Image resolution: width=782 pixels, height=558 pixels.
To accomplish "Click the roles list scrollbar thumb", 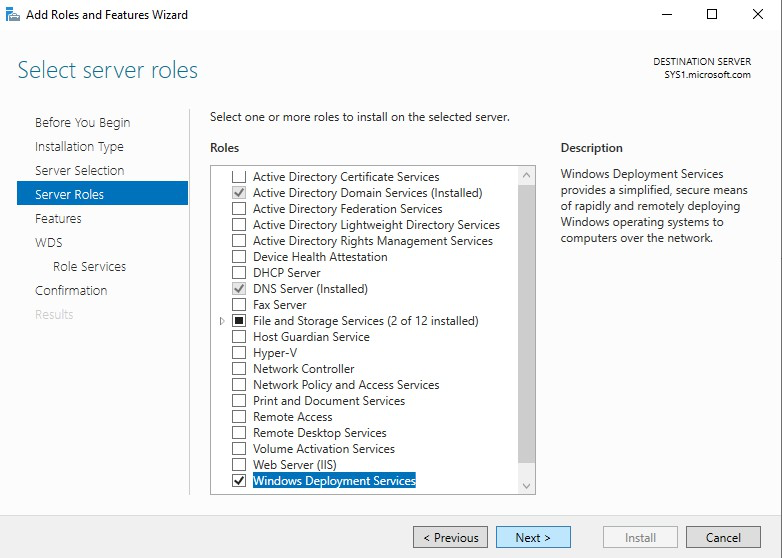I will click(x=526, y=324).
